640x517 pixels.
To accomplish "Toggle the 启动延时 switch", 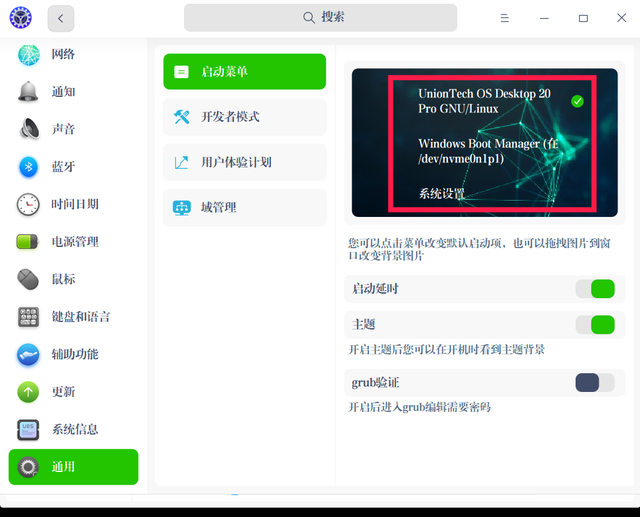I will pos(595,289).
